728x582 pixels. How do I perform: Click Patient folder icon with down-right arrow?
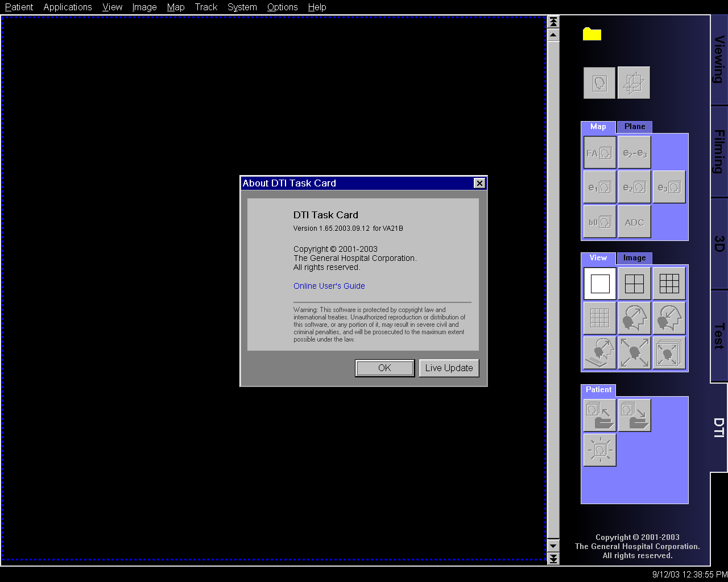click(634, 415)
